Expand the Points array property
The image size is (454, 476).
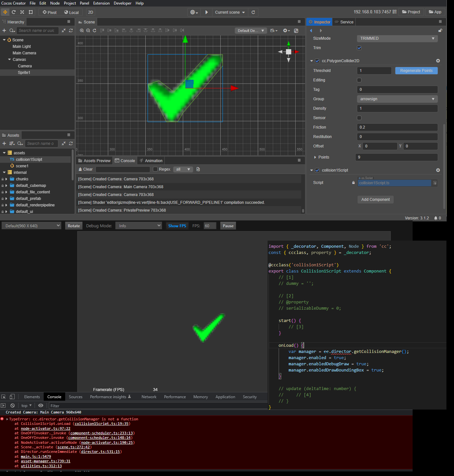315,157
